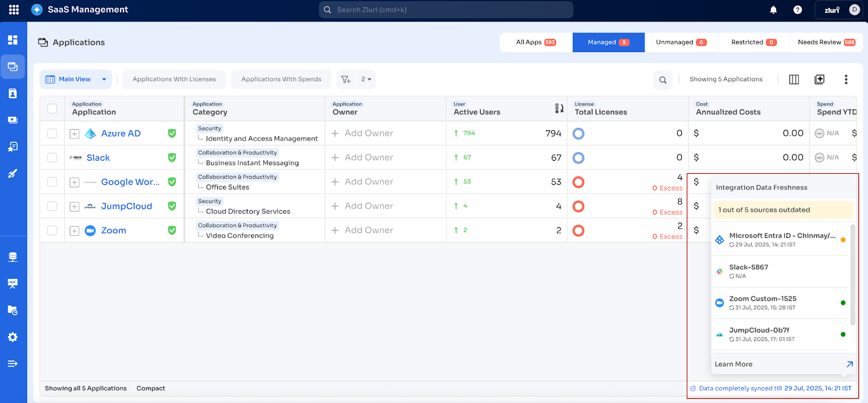This screenshot has width=868, height=403.
Task: Open the Main View dropdown
Action: coord(76,79)
